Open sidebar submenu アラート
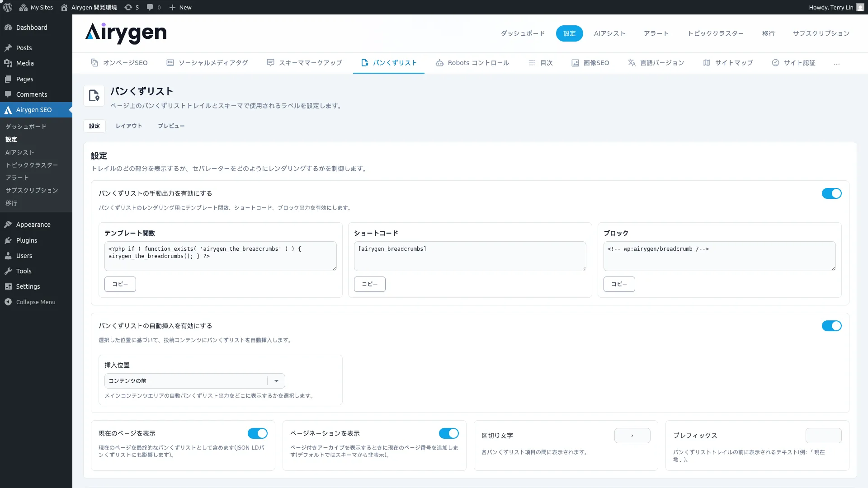868x488 pixels. pos(17,178)
